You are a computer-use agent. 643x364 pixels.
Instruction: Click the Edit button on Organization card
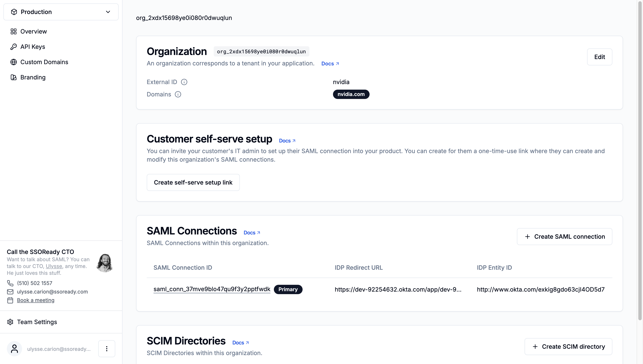tap(599, 57)
